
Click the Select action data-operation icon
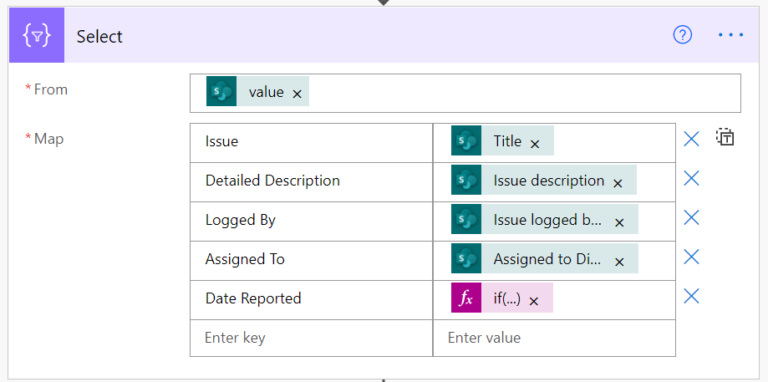[x=37, y=35]
